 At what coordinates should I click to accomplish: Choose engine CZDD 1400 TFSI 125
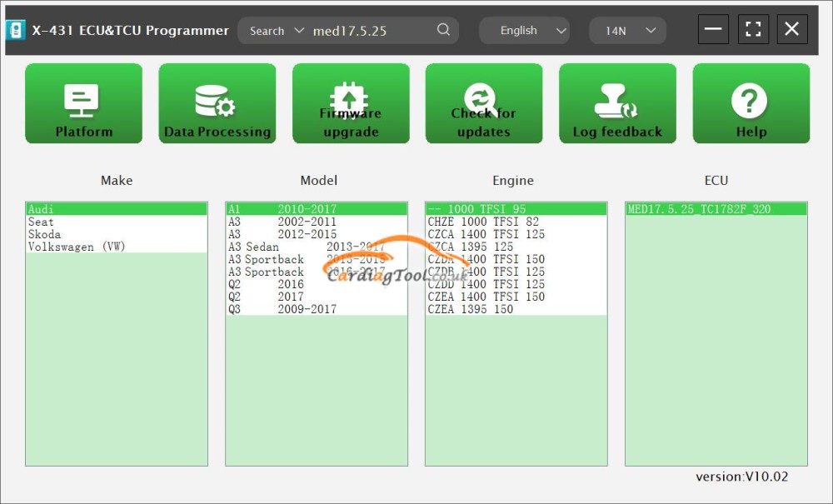[x=516, y=284]
